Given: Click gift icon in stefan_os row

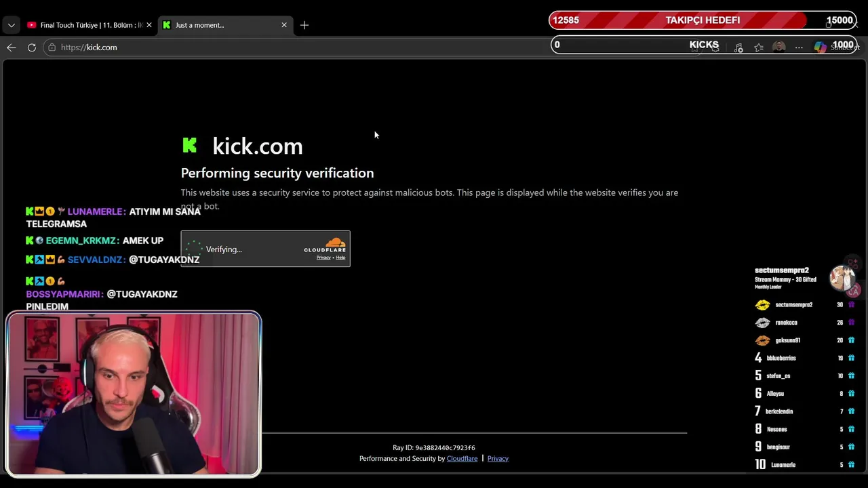Looking at the screenshot, I should click(851, 375).
